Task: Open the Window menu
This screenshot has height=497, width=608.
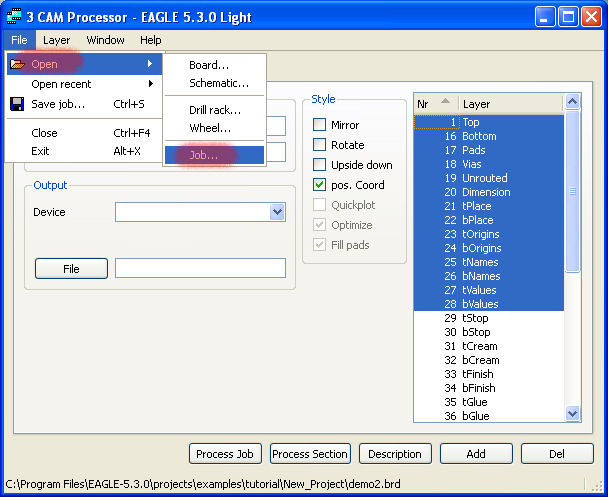Action: [105, 40]
